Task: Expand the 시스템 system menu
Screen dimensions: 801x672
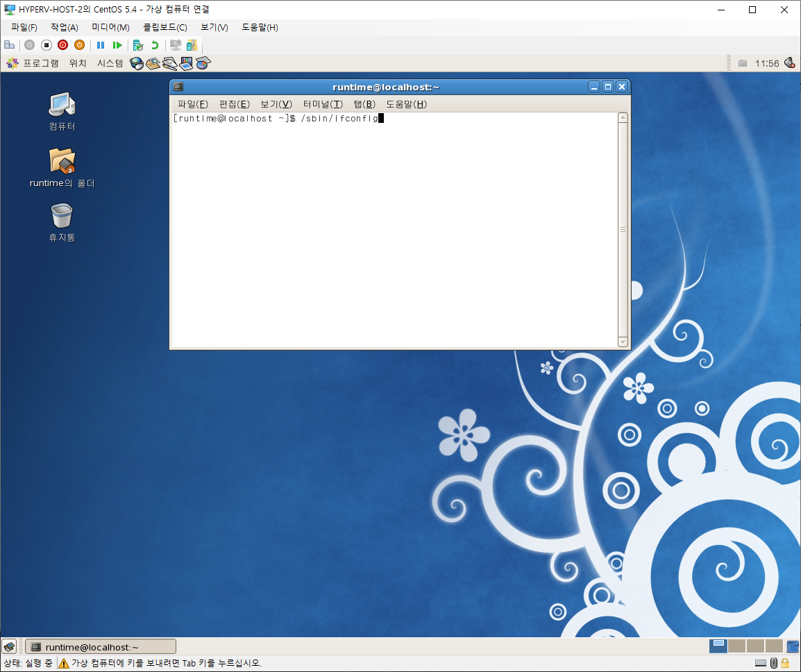Action: pos(110,63)
